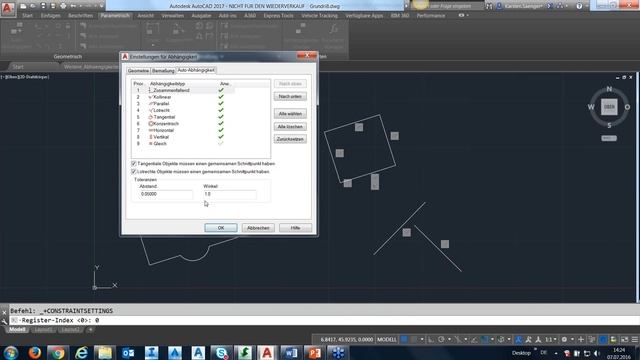Toggle the Horizontal apply checkmark
This screenshot has width=640, height=360.
(221, 130)
